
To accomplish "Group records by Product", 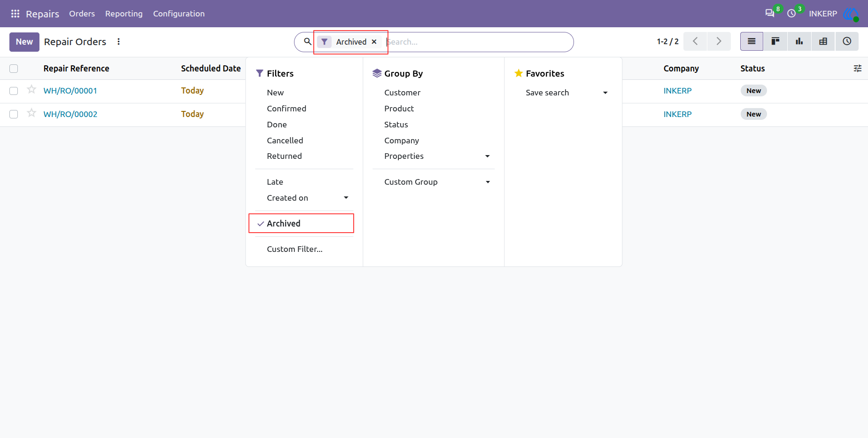I will [399, 109].
